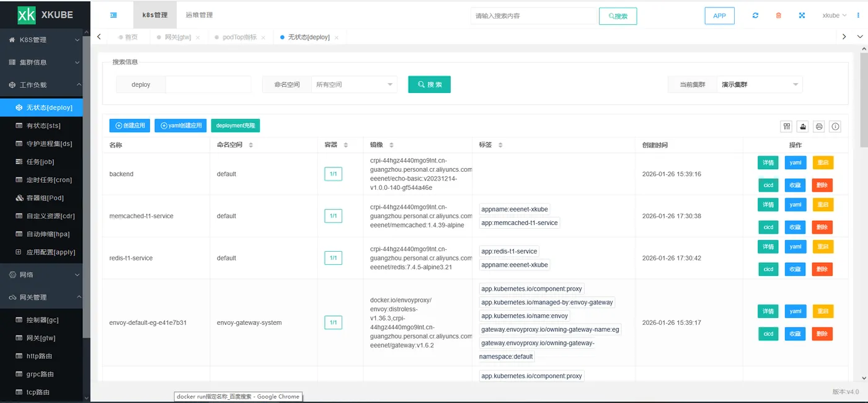The height and width of the screenshot is (403, 868).
Task: Click the fullscreen expand icon
Action: coord(802,15)
